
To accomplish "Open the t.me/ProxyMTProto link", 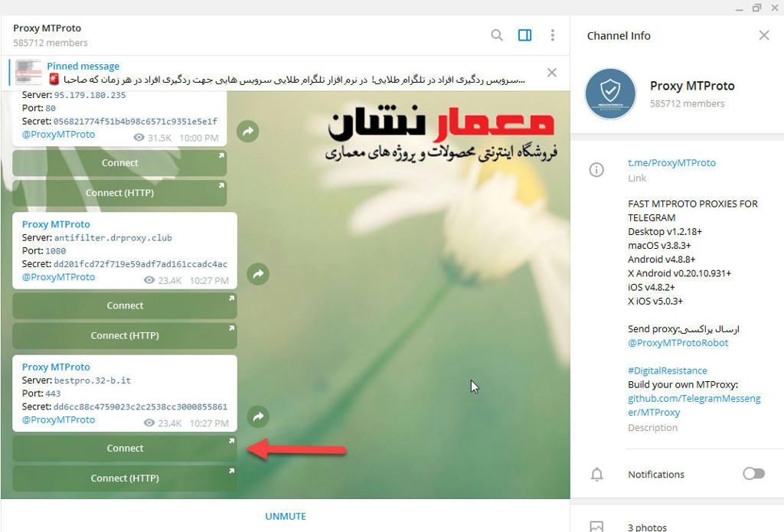I will [x=671, y=162].
